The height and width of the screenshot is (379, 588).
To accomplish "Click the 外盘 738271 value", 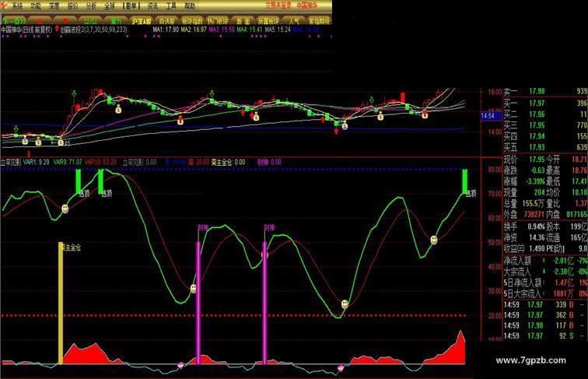I will 534,214.
